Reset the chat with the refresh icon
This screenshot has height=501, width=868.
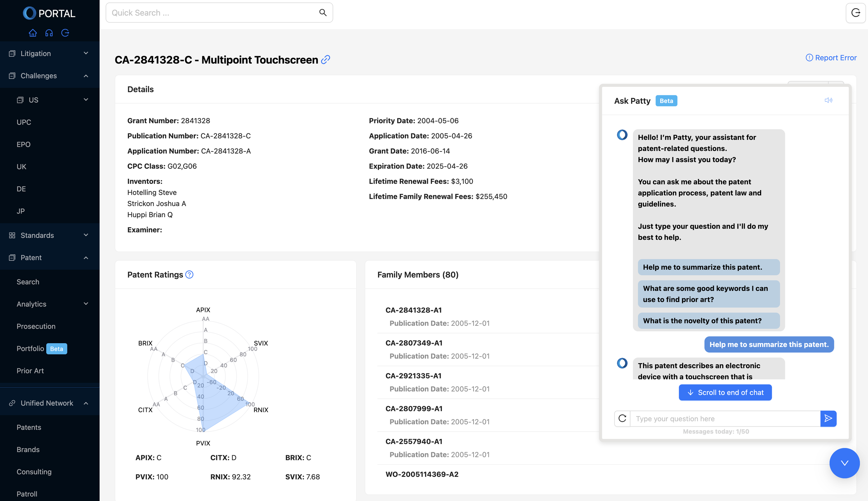622,418
